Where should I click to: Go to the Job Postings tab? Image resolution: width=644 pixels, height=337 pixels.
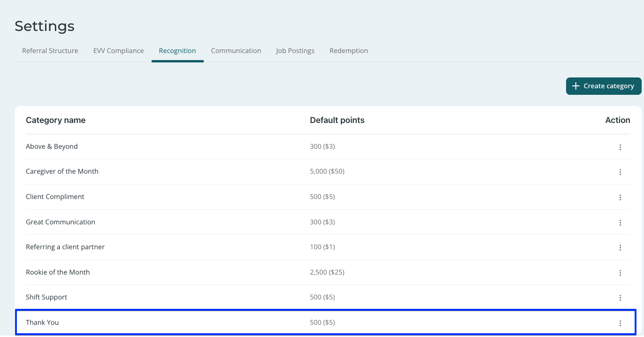point(295,51)
